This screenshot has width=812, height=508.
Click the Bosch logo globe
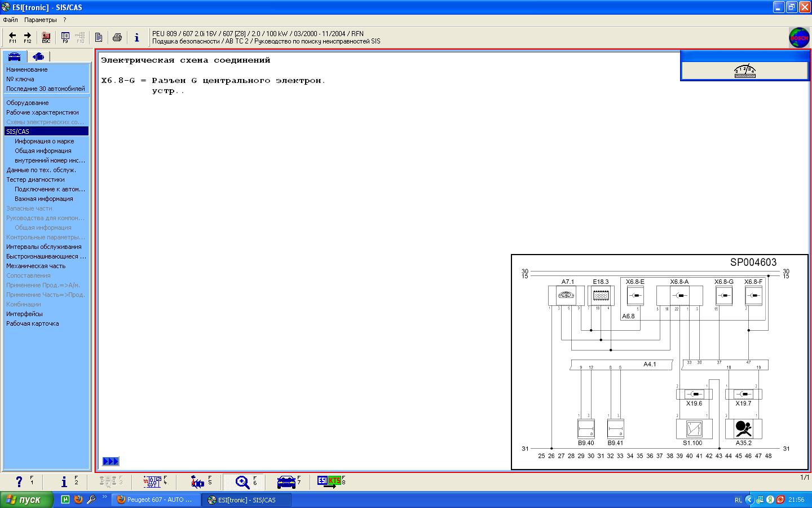(799, 38)
